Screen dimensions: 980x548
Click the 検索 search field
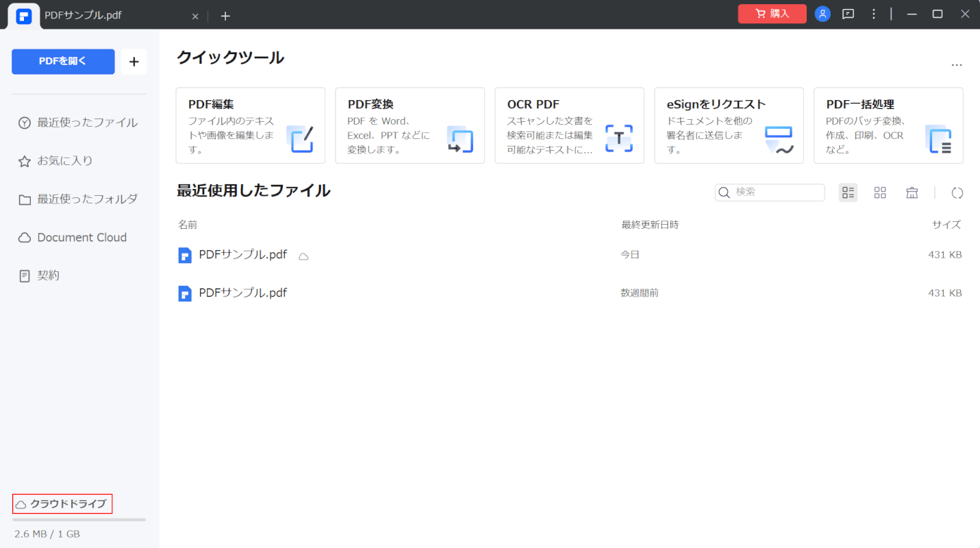click(x=770, y=192)
